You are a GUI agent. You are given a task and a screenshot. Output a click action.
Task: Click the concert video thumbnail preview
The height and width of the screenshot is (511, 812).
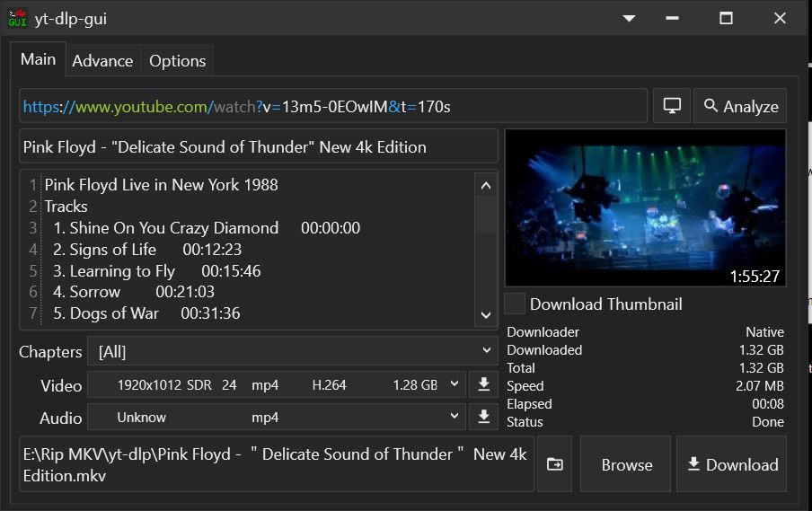[x=645, y=207]
